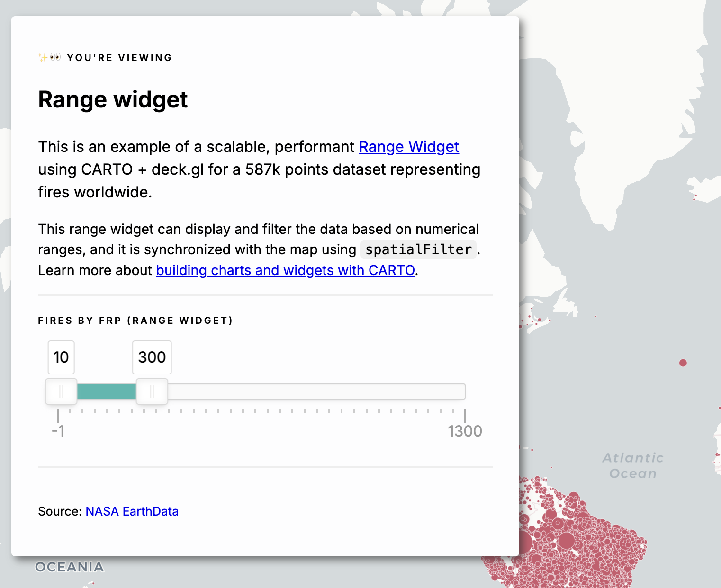This screenshot has width=721, height=588.
Task: Click the spatialFilter code snippet
Action: [x=418, y=249]
